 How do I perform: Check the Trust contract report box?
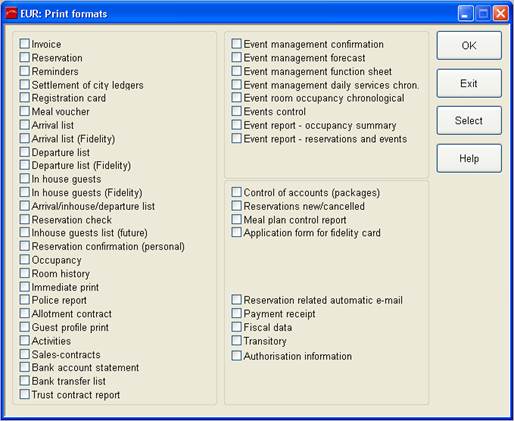click(24, 395)
